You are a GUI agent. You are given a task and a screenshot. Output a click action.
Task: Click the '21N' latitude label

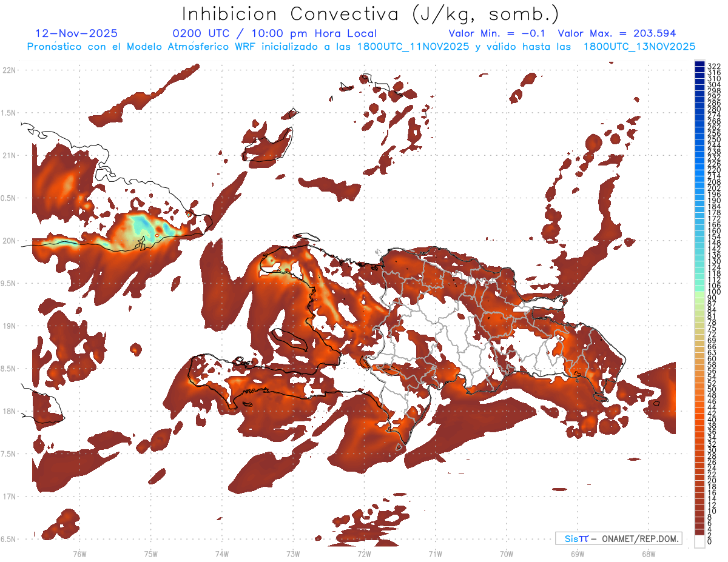(x=9, y=155)
